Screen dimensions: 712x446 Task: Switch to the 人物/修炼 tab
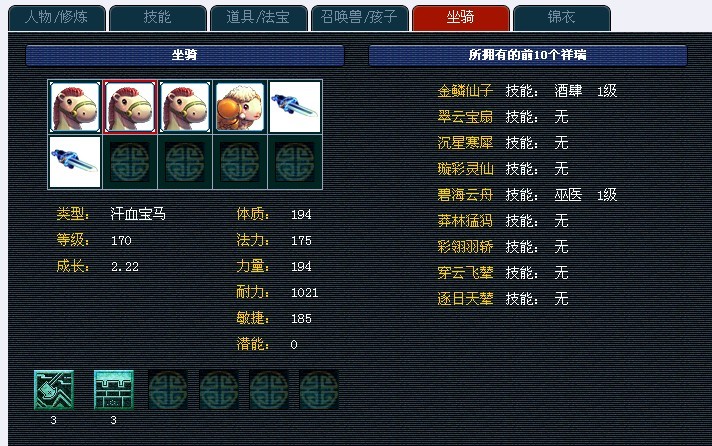click(57, 18)
